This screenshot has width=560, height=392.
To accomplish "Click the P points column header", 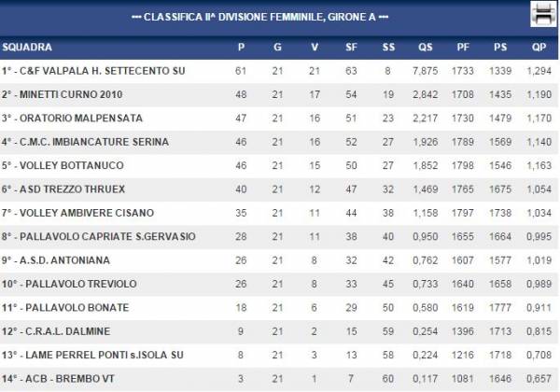I will coord(241,47).
